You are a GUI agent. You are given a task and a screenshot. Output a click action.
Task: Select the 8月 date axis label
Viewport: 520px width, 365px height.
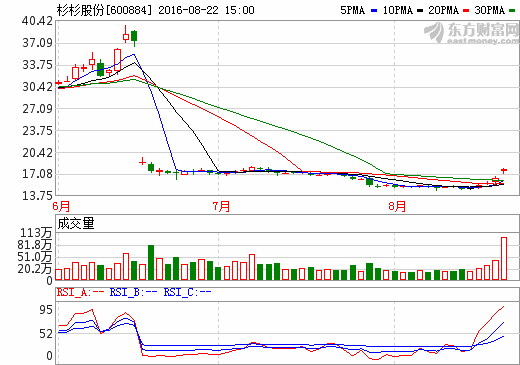[397, 206]
